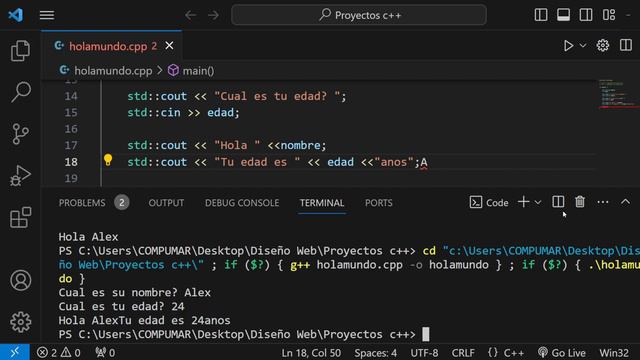Close the holamundo.cpp tab
640x360 pixels.
point(169,46)
